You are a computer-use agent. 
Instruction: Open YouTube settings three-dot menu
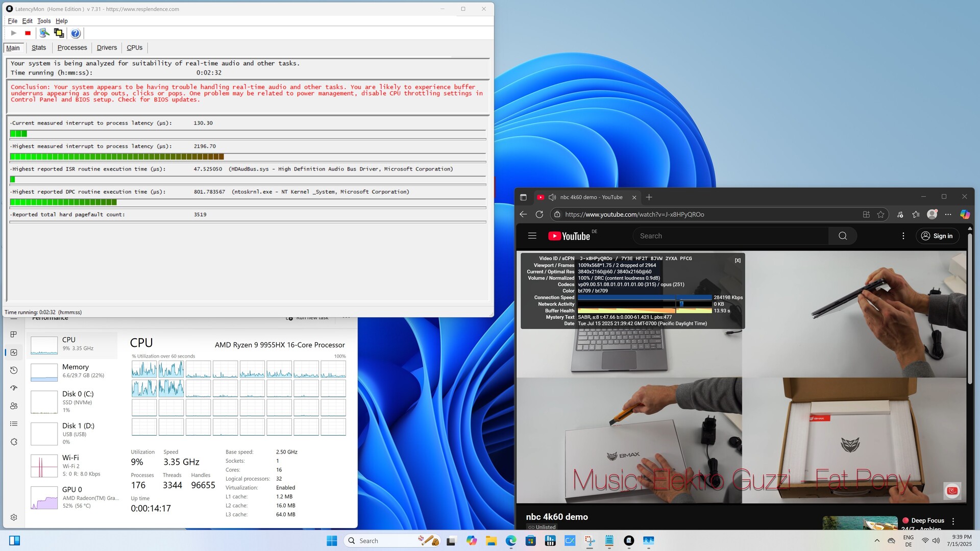(903, 236)
